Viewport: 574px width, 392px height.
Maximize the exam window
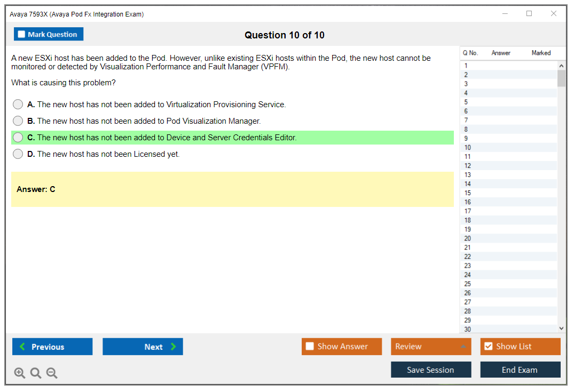(x=529, y=14)
